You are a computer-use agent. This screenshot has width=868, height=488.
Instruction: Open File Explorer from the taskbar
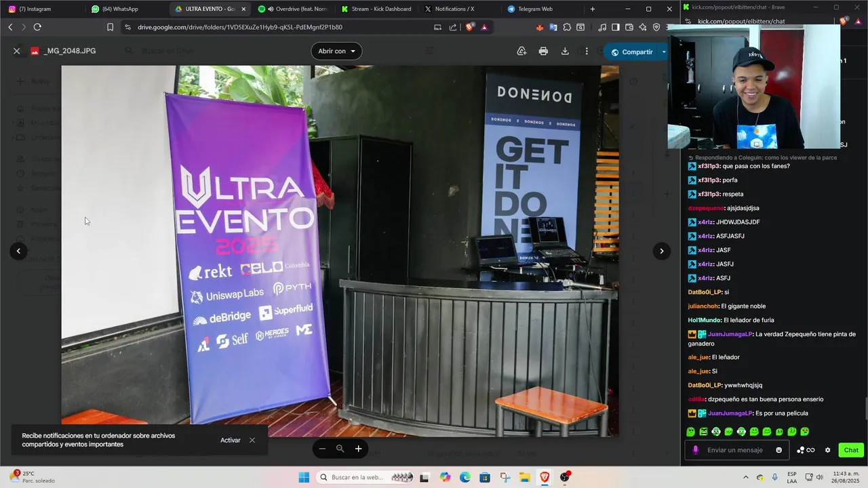pos(525,477)
